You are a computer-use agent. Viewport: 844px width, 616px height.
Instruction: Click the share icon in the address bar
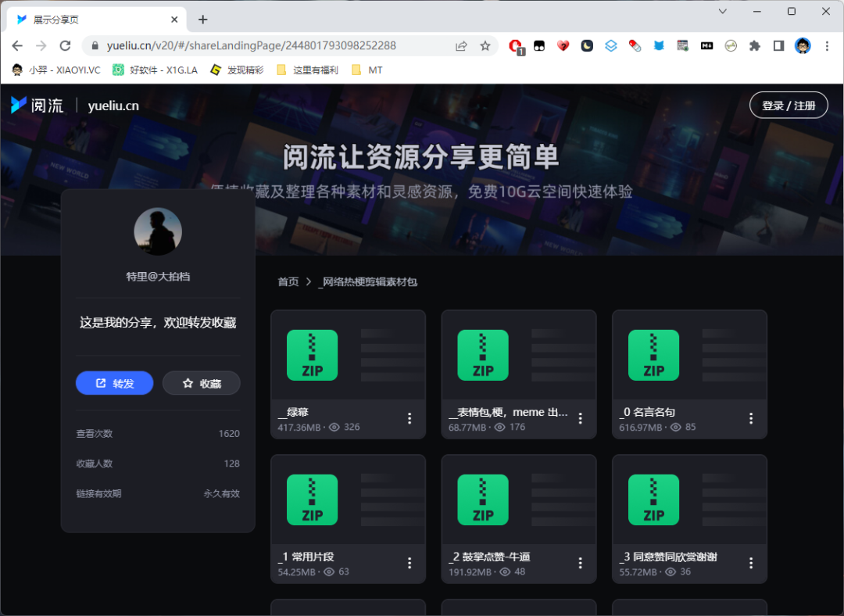coord(461,45)
